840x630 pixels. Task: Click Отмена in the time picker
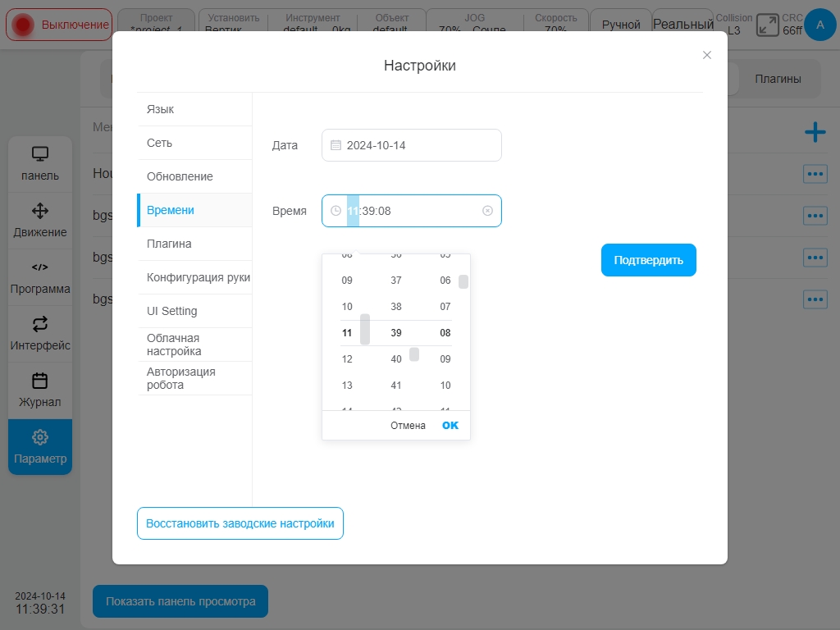(x=408, y=426)
